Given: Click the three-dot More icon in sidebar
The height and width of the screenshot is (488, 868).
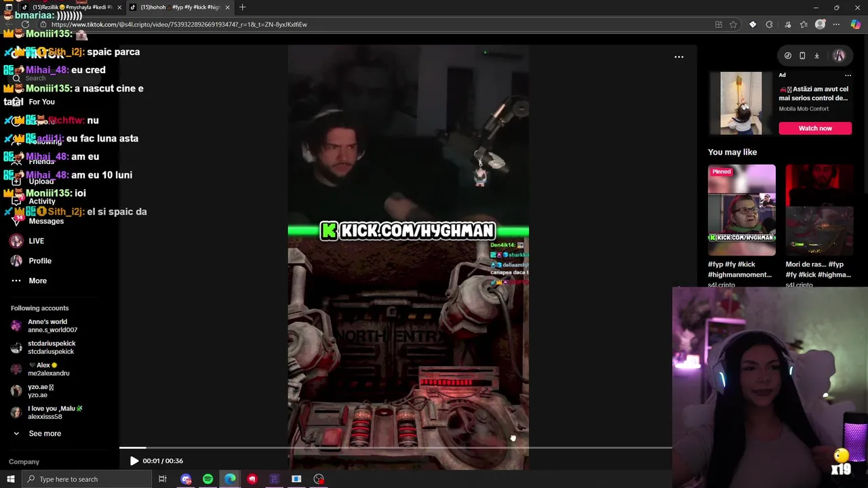Looking at the screenshot, I should pos(16,281).
